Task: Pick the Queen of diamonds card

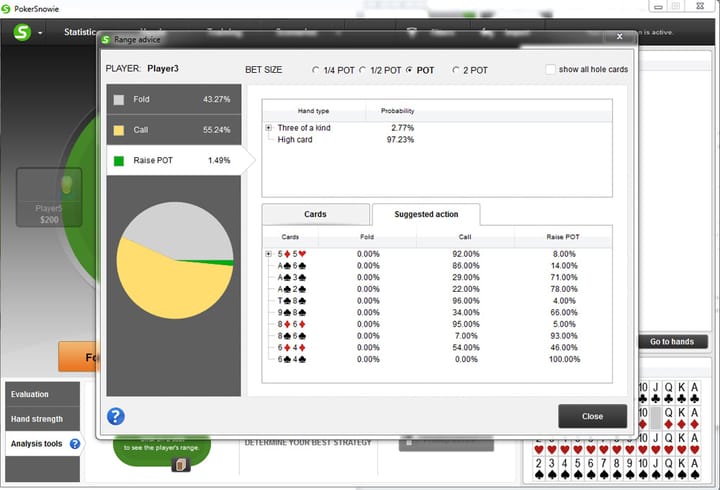Action: 669,418
